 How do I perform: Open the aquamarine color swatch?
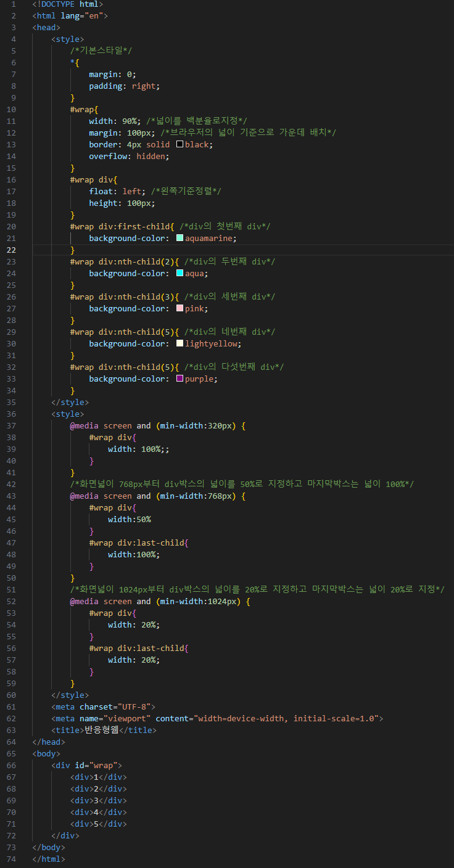(x=180, y=238)
